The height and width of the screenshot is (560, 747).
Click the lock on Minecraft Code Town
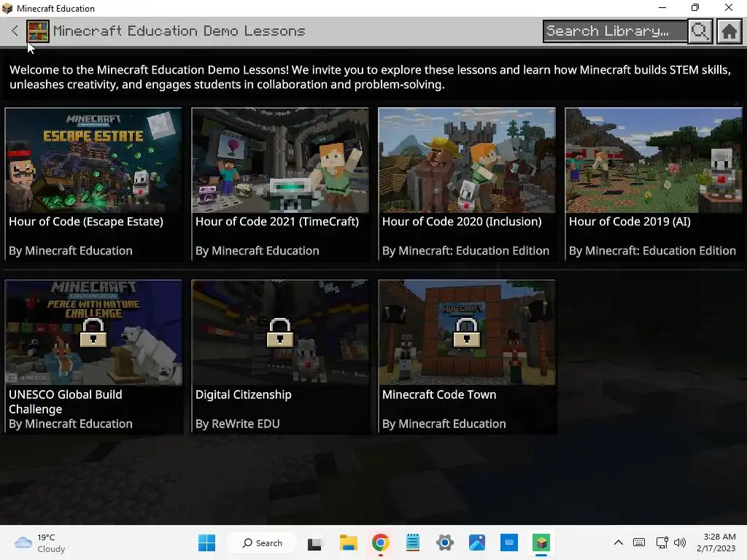pos(466,332)
